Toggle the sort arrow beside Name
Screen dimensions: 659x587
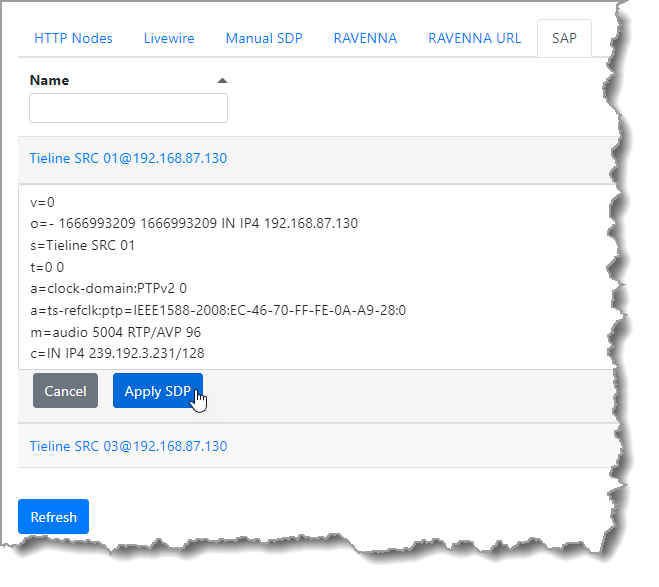[x=222, y=80]
